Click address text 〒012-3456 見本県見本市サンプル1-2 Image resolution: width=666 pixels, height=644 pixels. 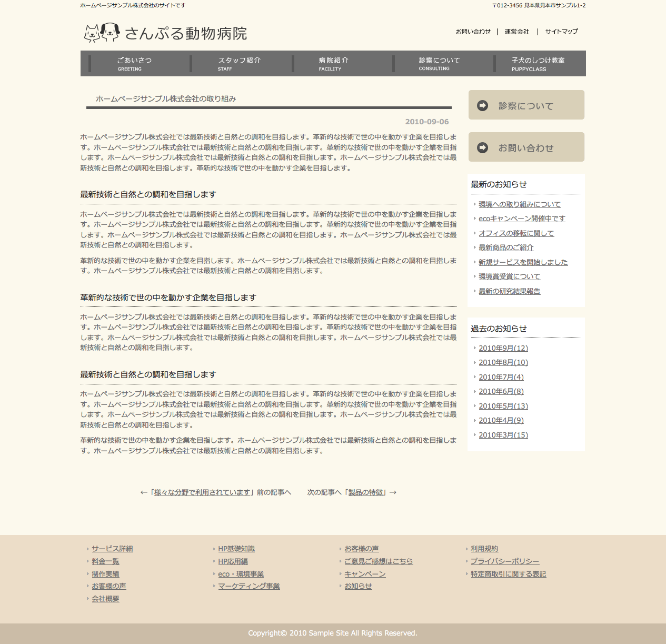point(539,5)
